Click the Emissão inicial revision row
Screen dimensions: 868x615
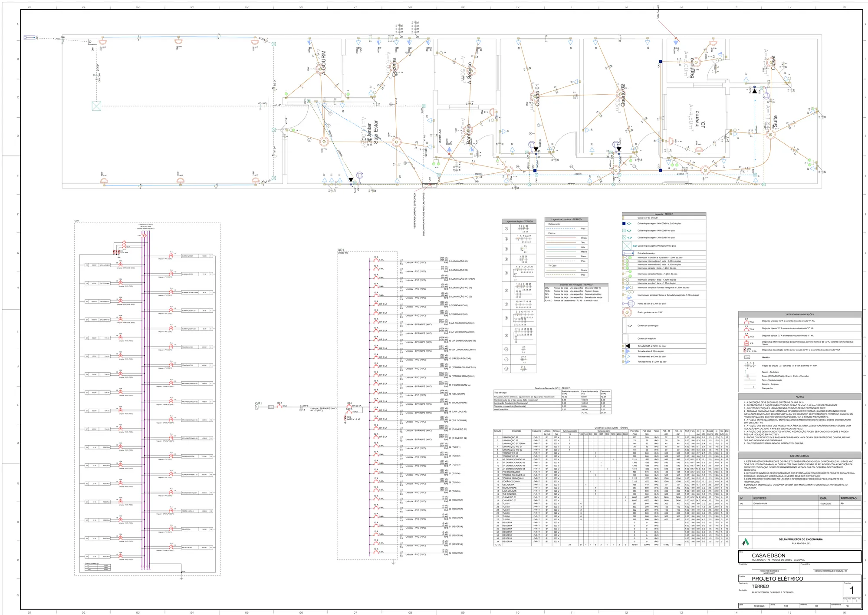[800, 503]
